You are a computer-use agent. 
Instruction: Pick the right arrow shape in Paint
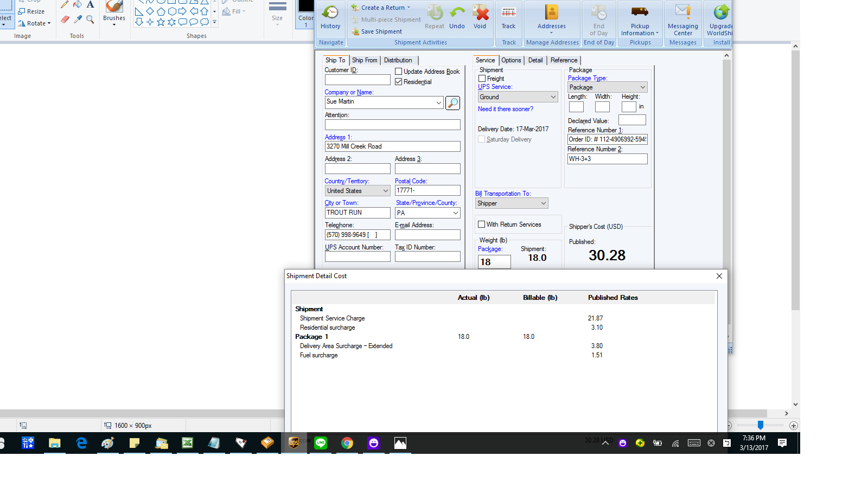tap(182, 11)
